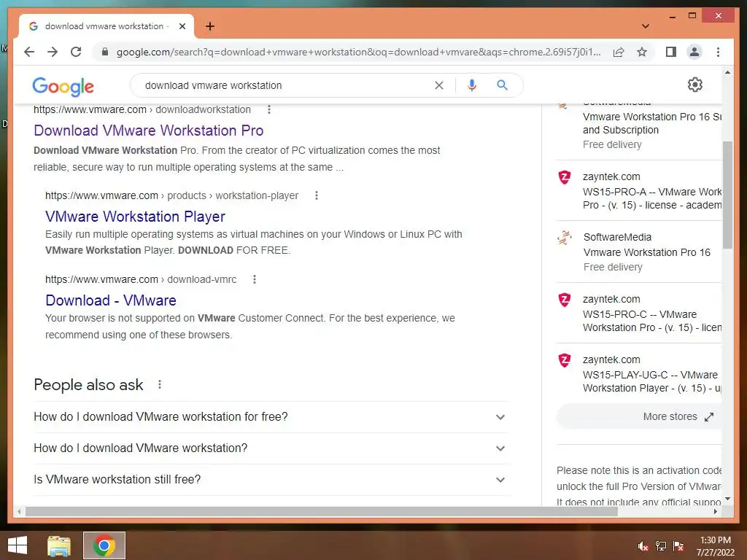747x560 pixels.
Task: Open the Windows Start button
Action: click(x=18, y=545)
